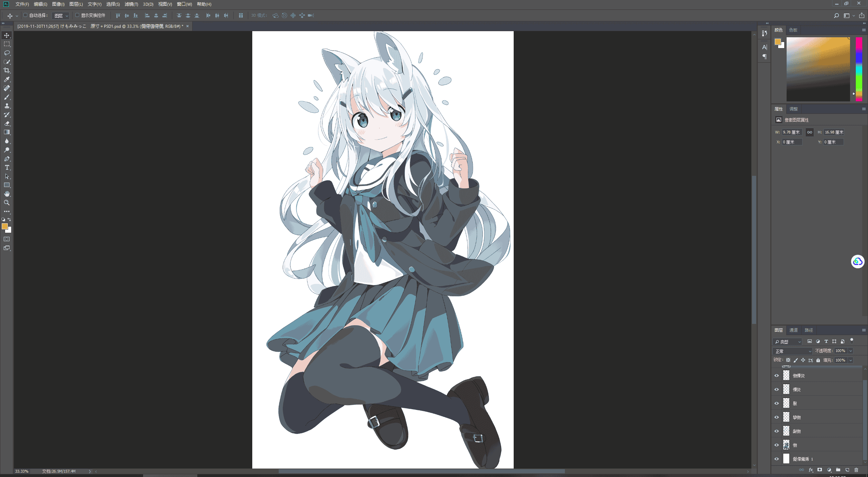Click the hue slider strip in Color panel
Viewport: 868px width, 477px height.
[859, 69]
